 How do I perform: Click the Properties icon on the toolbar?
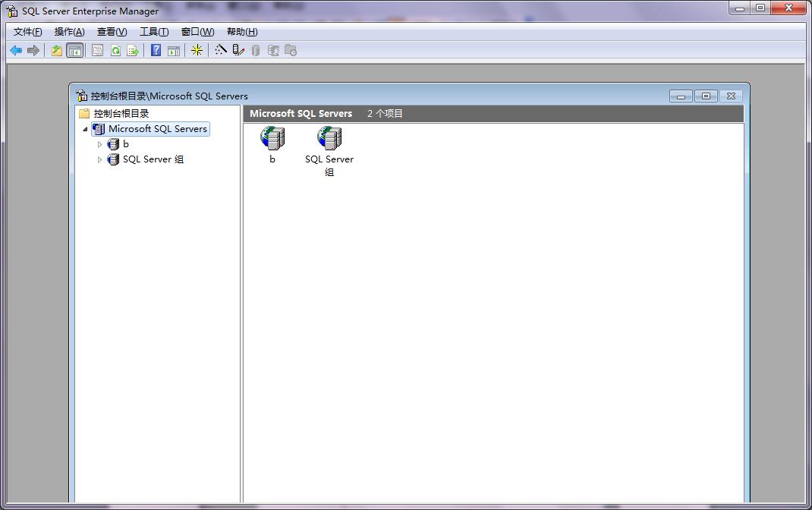(97, 50)
